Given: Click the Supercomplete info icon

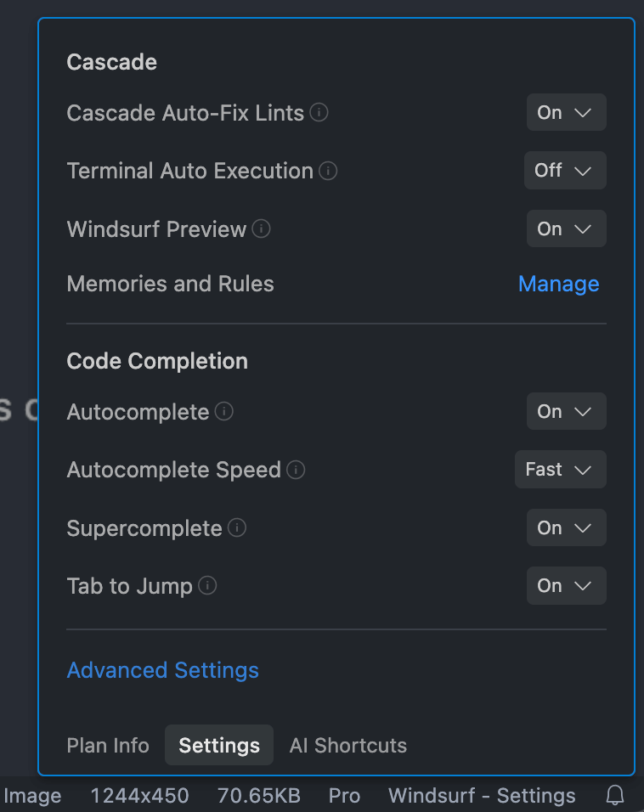Looking at the screenshot, I should [238, 527].
